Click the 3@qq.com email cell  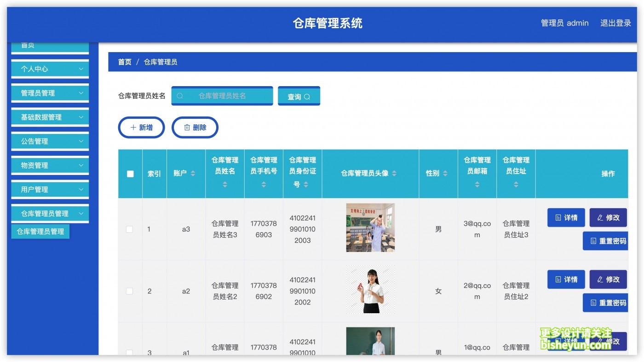coord(477,229)
